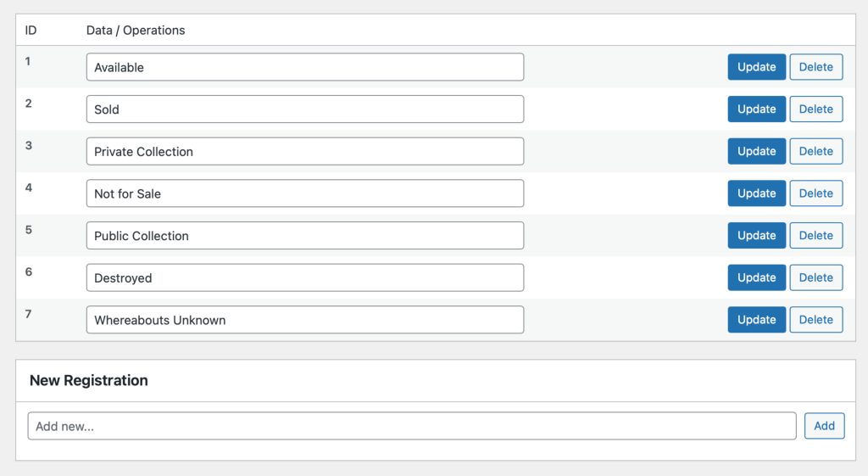Update the Not for Sale row
868x476 pixels.
click(x=756, y=193)
